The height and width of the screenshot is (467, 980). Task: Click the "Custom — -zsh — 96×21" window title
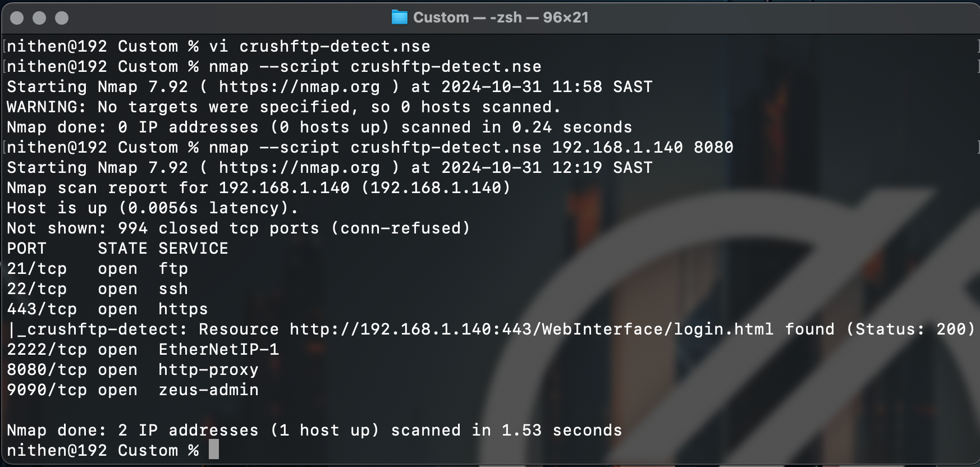(500, 17)
